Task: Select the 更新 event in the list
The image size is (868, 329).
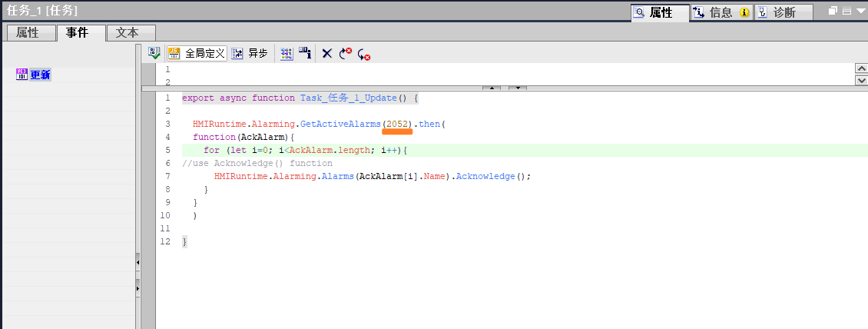Action: point(41,75)
